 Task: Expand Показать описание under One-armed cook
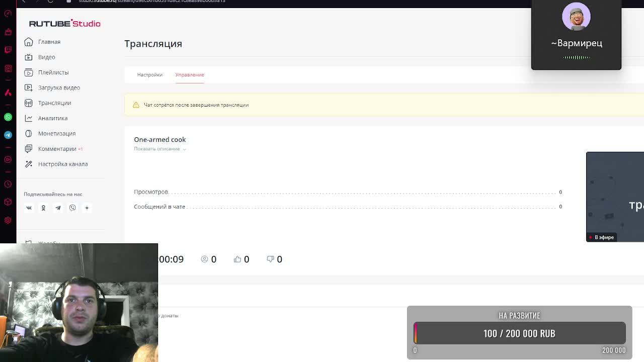(160, 149)
